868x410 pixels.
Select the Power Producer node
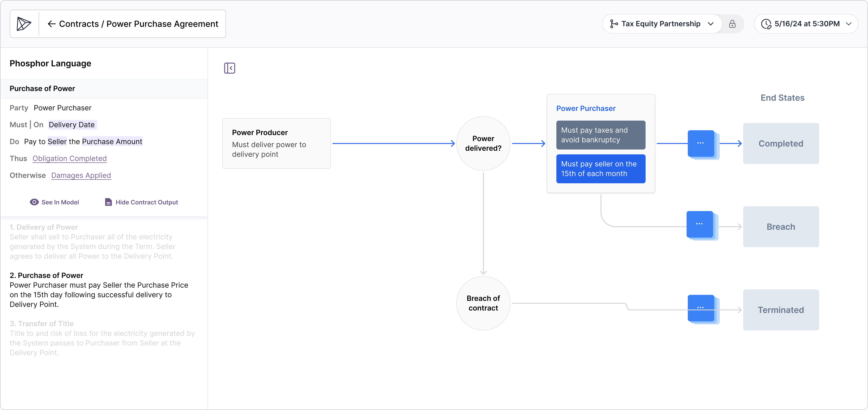coord(277,143)
